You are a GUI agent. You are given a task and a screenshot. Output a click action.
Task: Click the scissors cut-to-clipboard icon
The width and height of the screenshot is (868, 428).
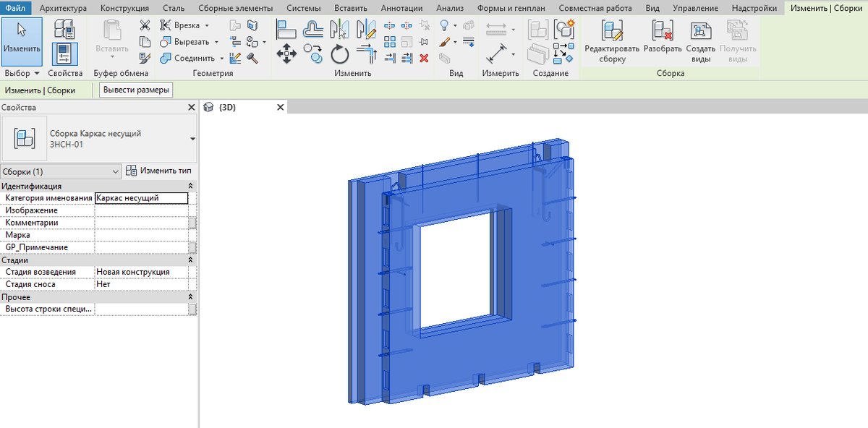145,25
